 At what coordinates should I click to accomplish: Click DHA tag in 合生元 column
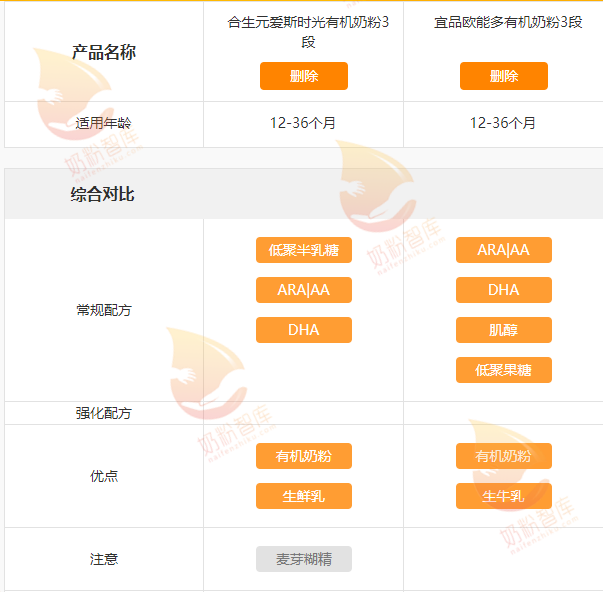(303, 330)
